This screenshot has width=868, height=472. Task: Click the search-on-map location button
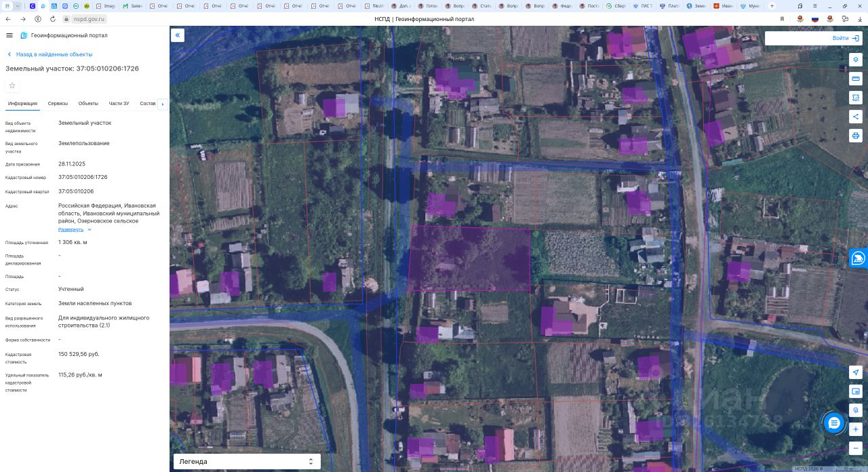pos(856,410)
